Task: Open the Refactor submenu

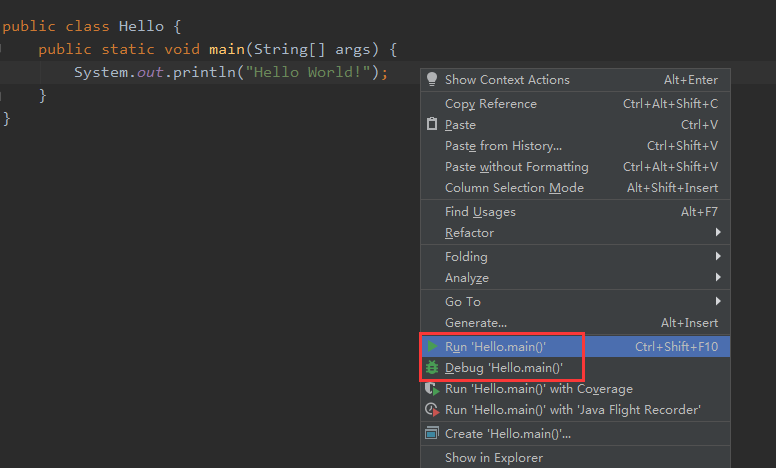Action: (575, 233)
